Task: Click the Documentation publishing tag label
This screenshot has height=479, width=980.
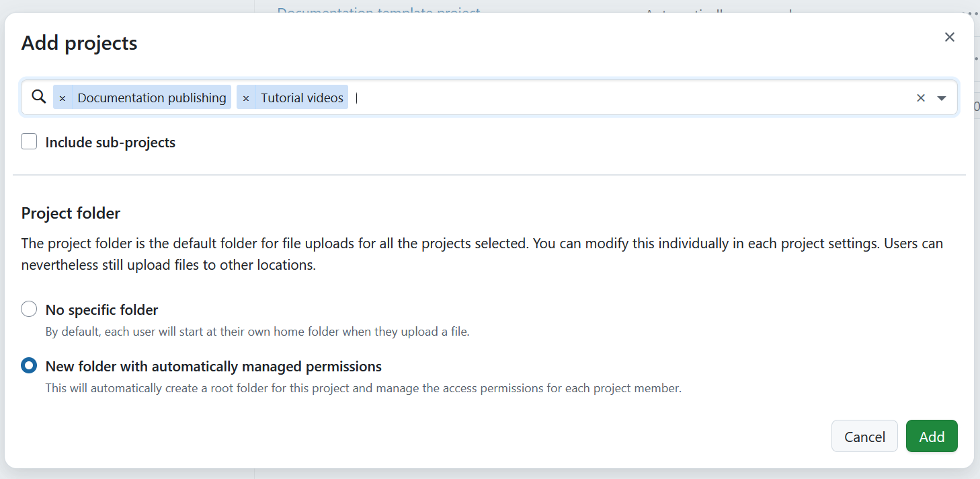Action: pos(151,97)
